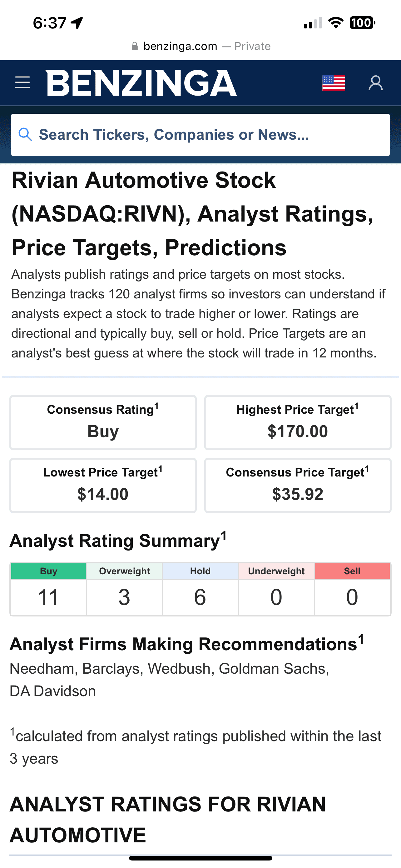Tap the US flag region icon

(x=333, y=83)
